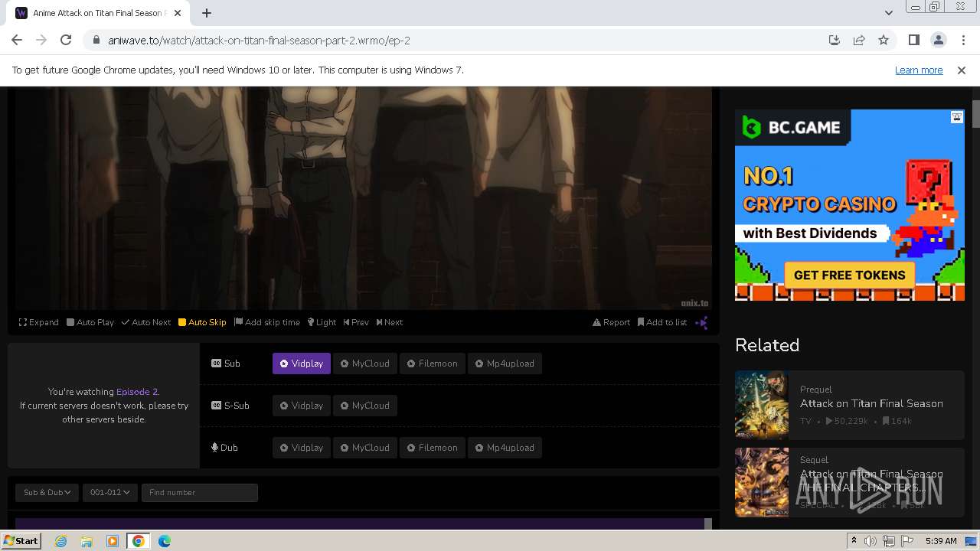Toggle Auto Skip option
This screenshot has height=551, width=980.
coord(202,322)
